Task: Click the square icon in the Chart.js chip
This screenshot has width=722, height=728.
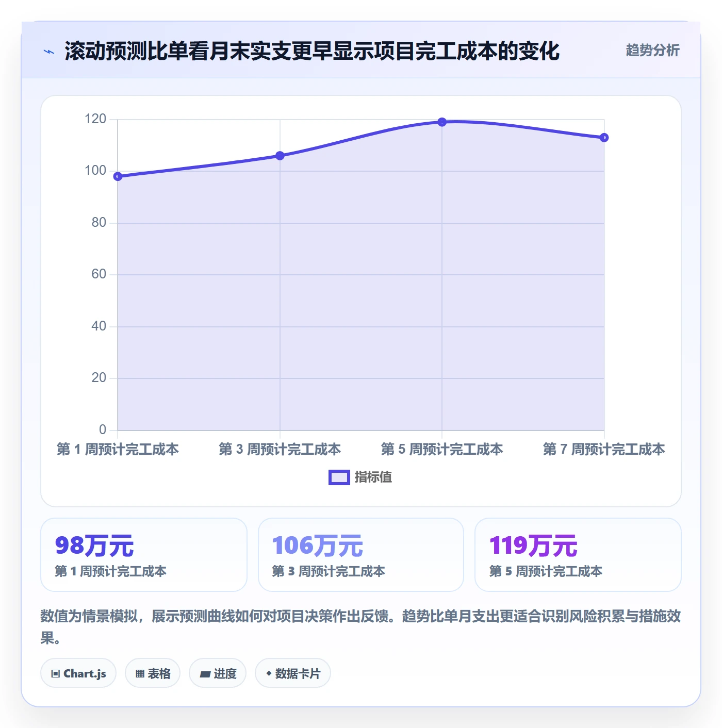Action: pyautogui.click(x=56, y=674)
